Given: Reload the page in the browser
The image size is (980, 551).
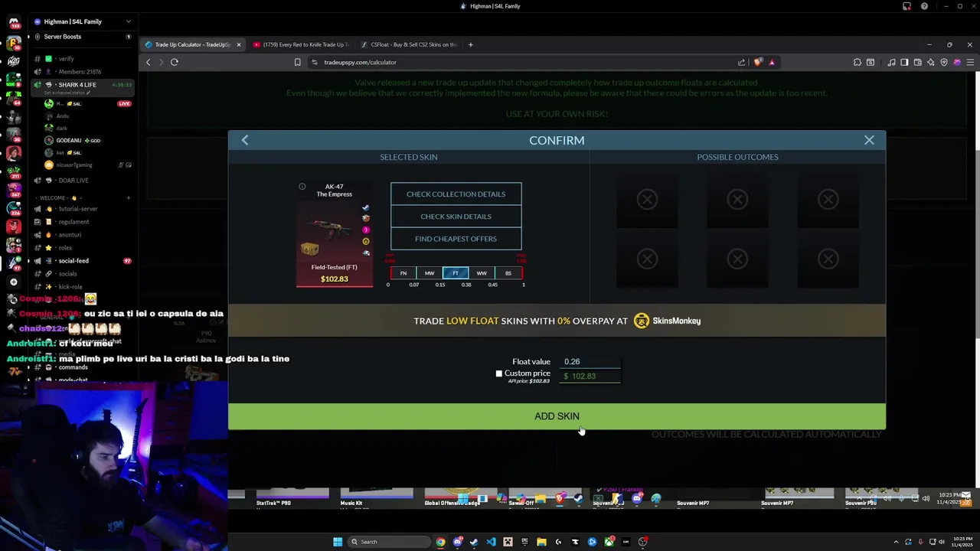Looking at the screenshot, I should pos(175,62).
